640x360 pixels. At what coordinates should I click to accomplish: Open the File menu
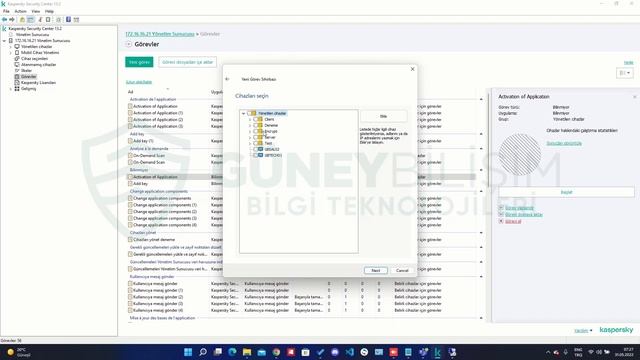(x=6, y=11)
